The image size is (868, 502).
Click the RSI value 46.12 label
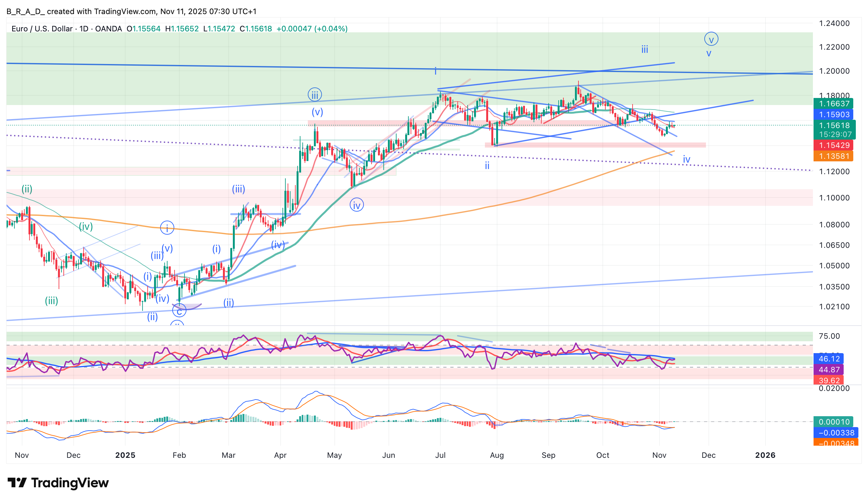pyautogui.click(x=829, y=359)
